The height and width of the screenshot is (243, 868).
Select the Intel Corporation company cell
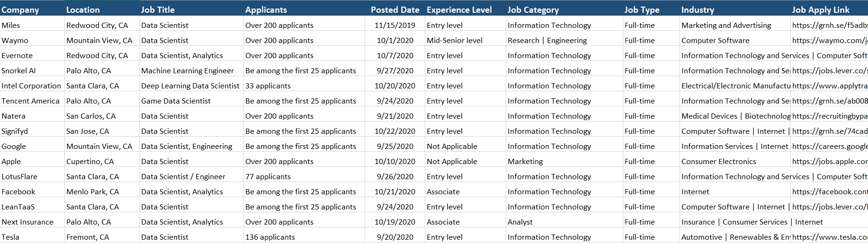coord(32,86)
